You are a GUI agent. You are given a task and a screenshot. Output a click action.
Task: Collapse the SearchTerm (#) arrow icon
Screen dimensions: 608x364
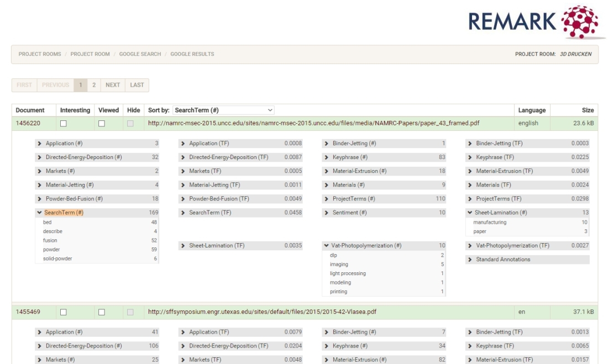40,213
